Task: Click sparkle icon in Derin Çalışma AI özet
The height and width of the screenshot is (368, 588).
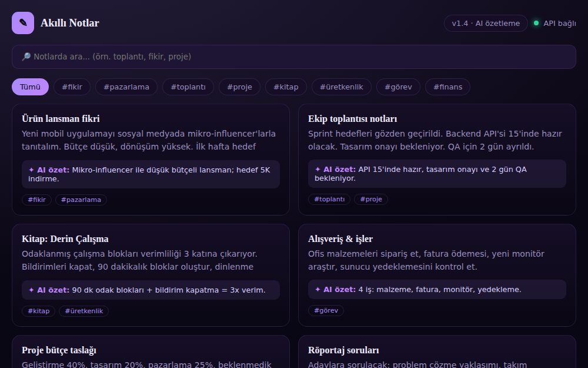Action: coord(32,290)
